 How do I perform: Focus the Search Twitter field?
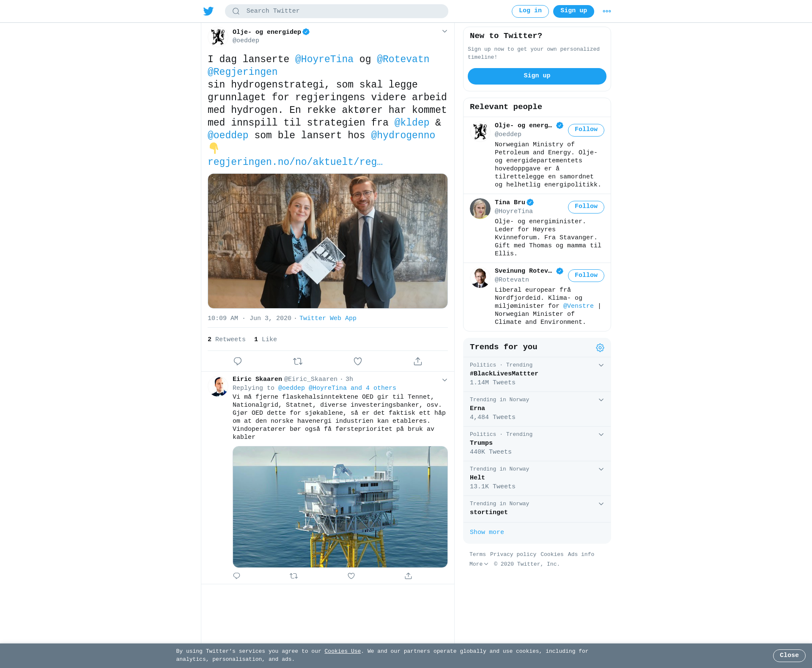(x=336, y=11)
